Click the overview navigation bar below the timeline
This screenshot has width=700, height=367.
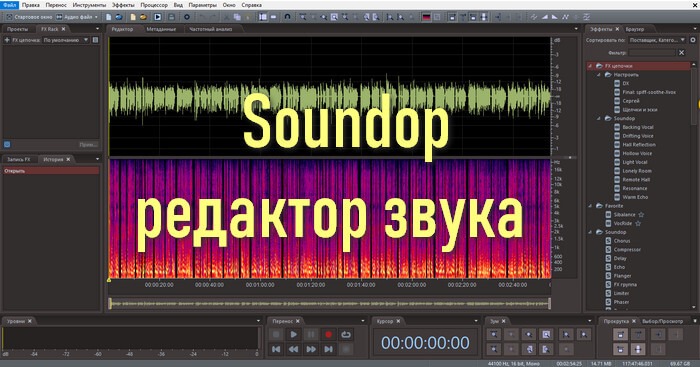(x=329, y=304)
